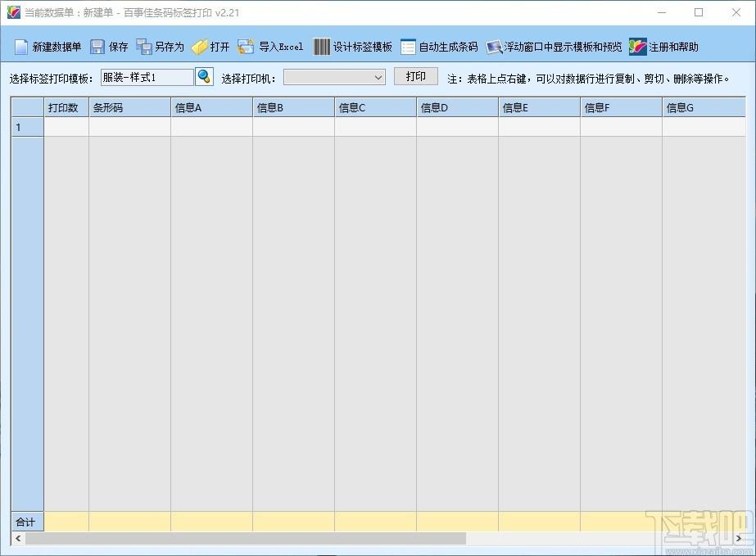The width and height of the screenshot is (756, 556).
Task: Select the 信息B column header
Action: point(293,107)
